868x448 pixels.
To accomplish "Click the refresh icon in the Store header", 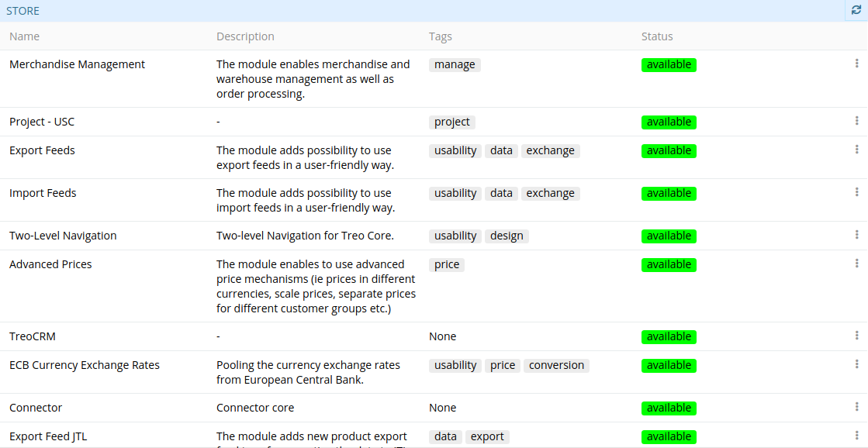I will (856, 11).
